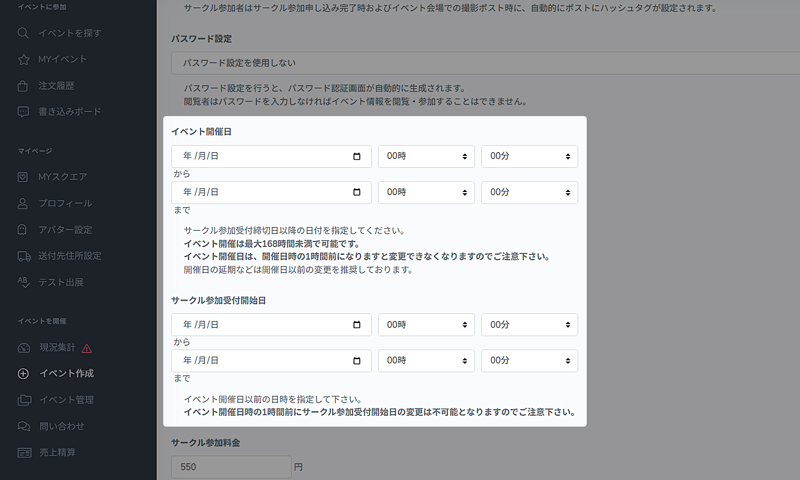Viewport: 800px width, 480px height.
Task: Open the hour dropdown for サークル参加受付開始日 end
Action: (x=425, y=360)
